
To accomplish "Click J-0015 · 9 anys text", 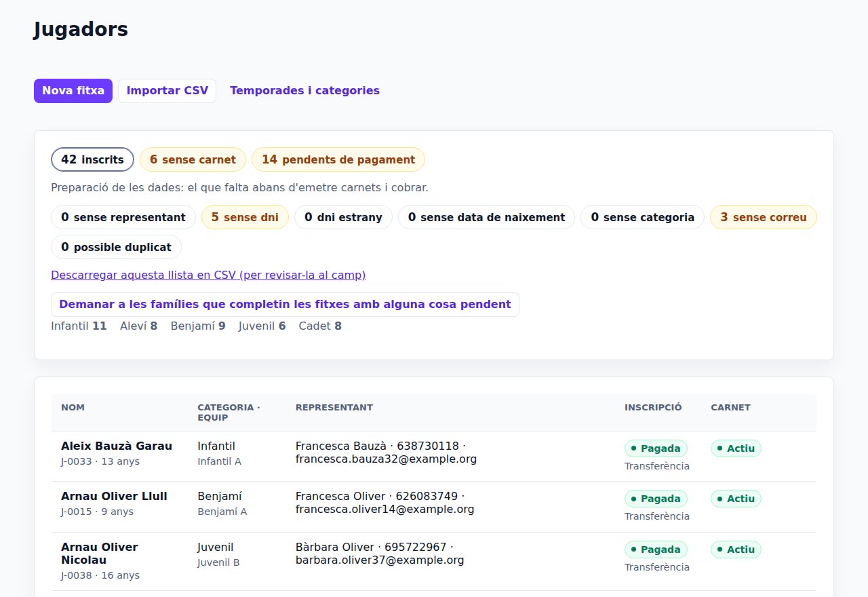I will pyautogui.click(x=97, y=512).
